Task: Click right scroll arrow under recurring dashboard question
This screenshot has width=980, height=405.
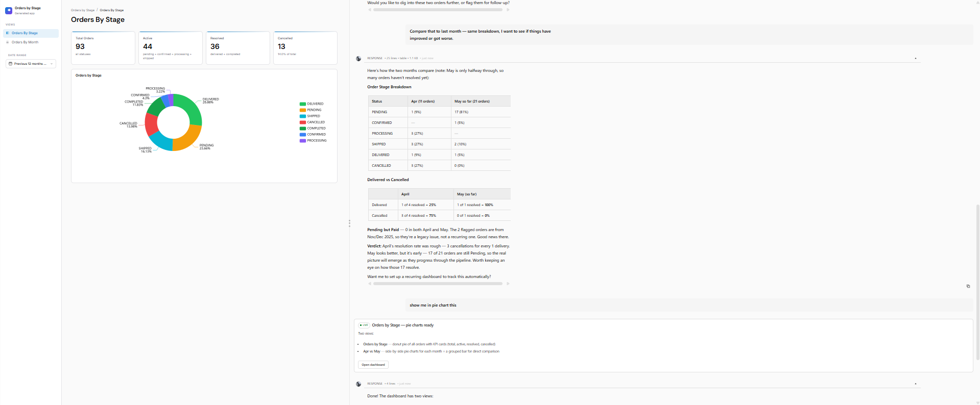Action: pos(508,284)
